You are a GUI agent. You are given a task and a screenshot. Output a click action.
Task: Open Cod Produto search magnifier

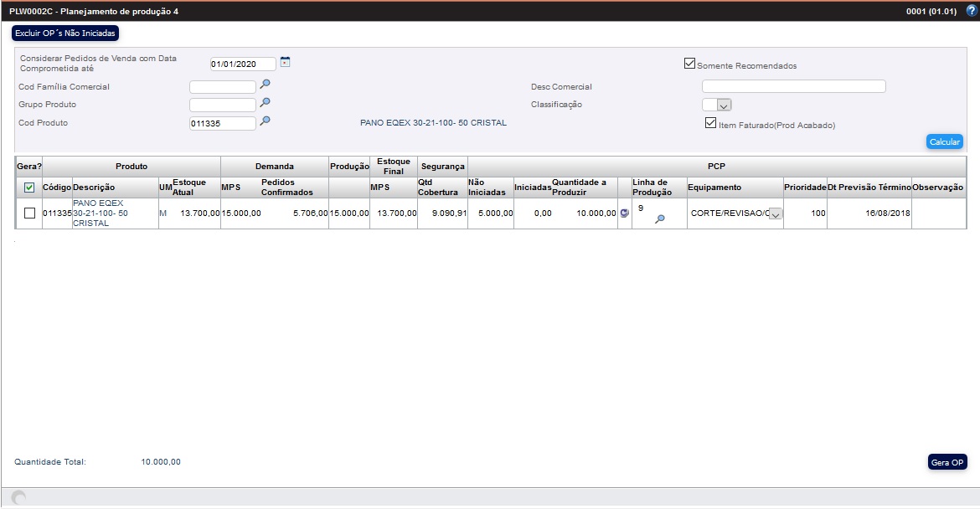click(x=265, y=121)
